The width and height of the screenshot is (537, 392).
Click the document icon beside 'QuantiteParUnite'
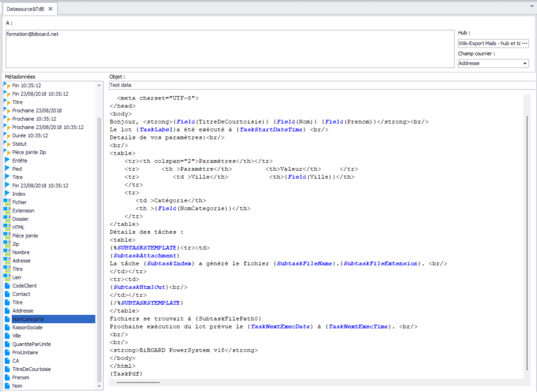pos(7,344)
